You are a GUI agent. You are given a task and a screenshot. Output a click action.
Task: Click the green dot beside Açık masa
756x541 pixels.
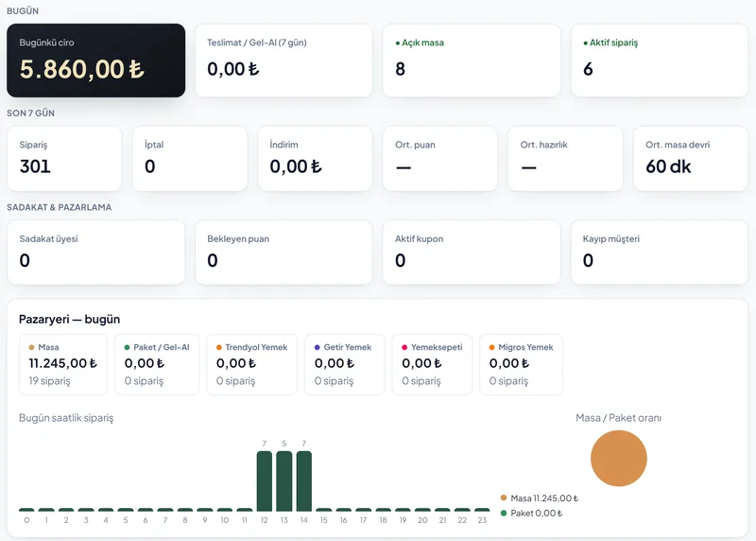coord(397,43)
